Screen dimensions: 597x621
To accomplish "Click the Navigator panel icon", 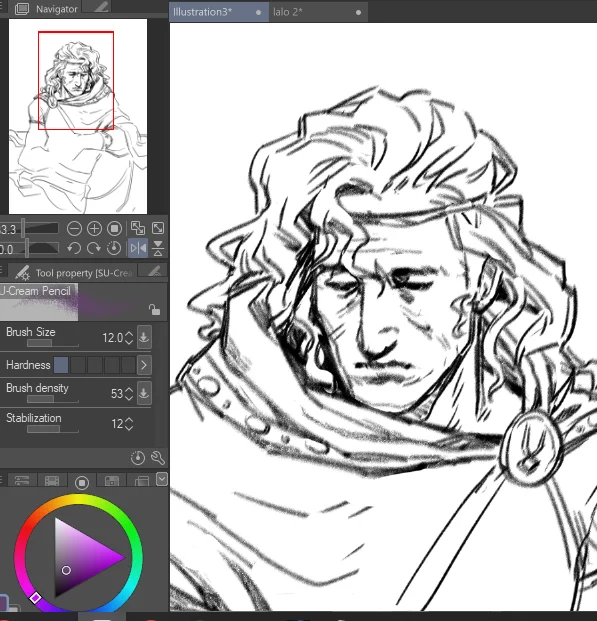I will 22,9.
